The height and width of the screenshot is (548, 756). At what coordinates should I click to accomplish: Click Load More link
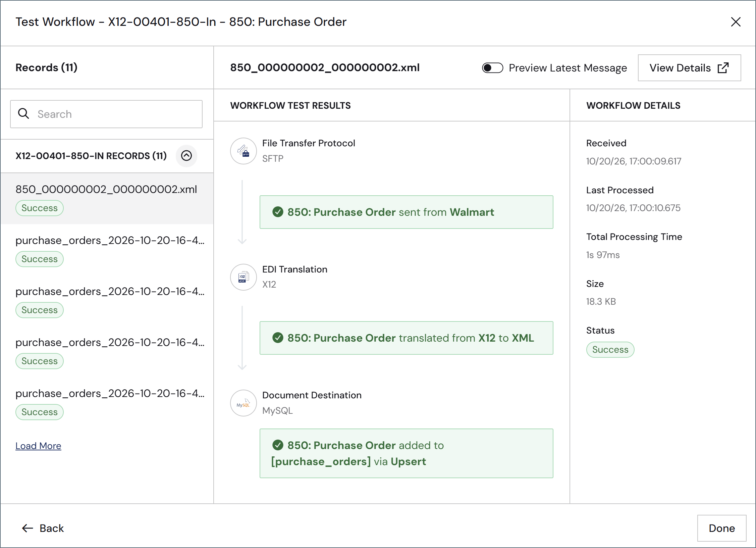click(x=38, y=446)
